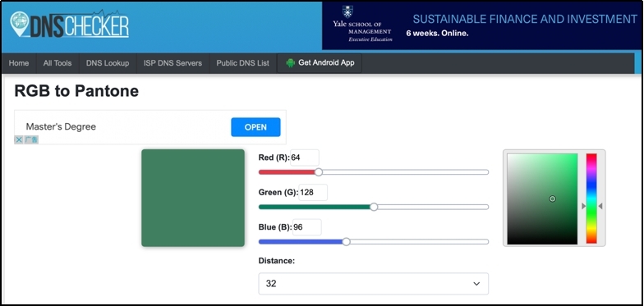Click the Red slider handle
The height and width of the screenshot is (306, 644).
click(x=319, y=172)
